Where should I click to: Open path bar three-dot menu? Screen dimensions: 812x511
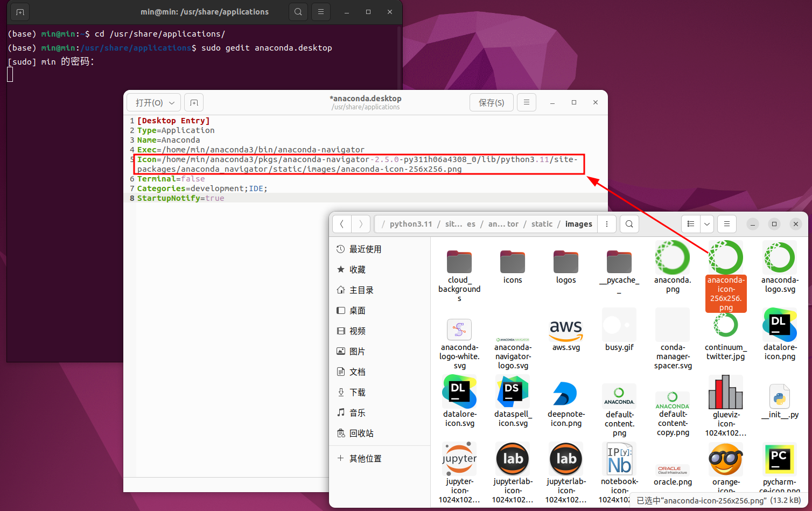(x=607, y=224)
